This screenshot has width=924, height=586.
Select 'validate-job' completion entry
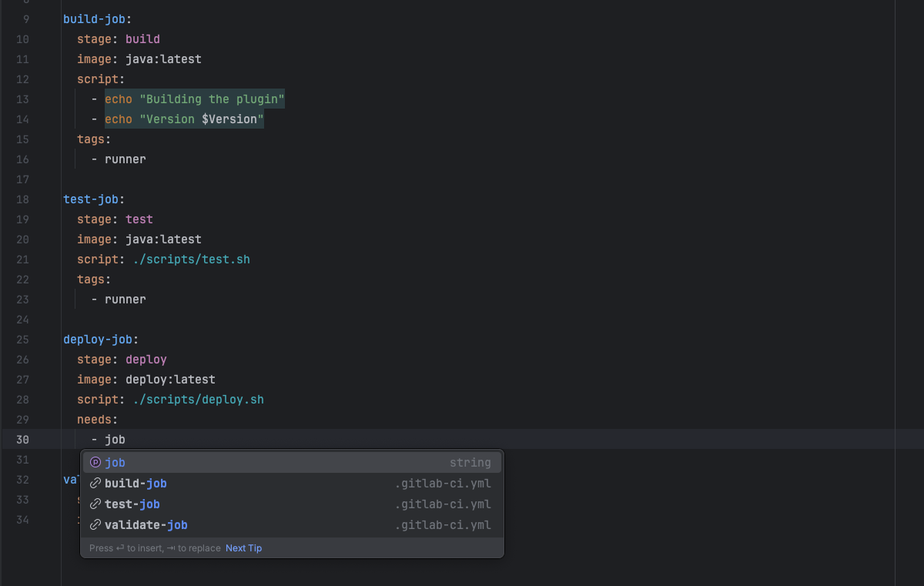point(292,525)
